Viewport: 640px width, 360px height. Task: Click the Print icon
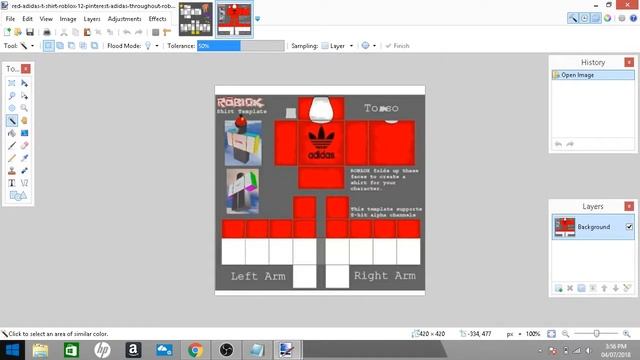coord(47,32)
